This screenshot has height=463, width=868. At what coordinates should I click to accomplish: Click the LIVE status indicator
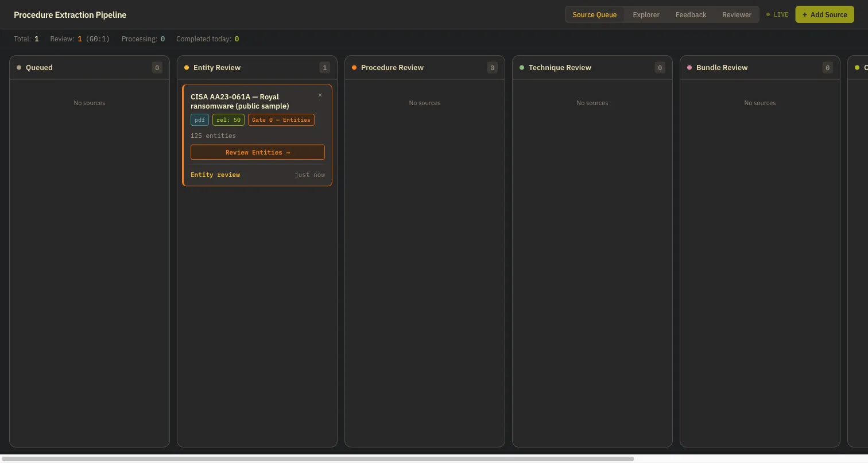[777, 15]
